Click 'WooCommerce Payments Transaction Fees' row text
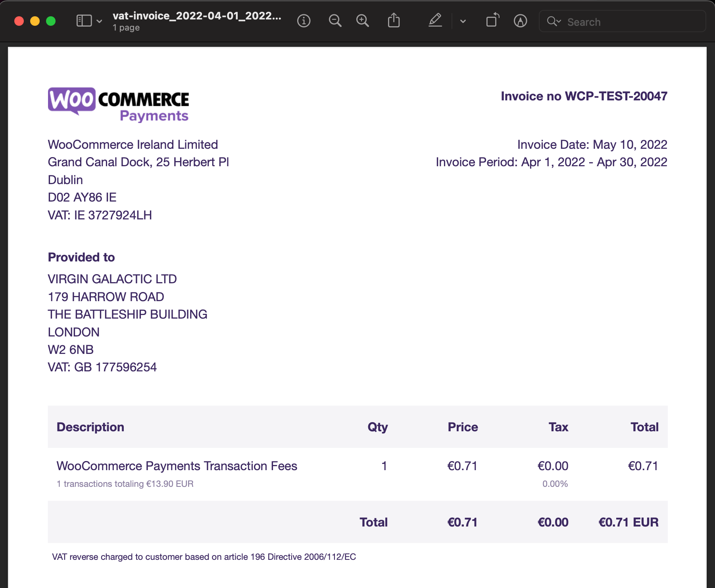This screenshot has width=715, height=588. (x=177, y=466)
